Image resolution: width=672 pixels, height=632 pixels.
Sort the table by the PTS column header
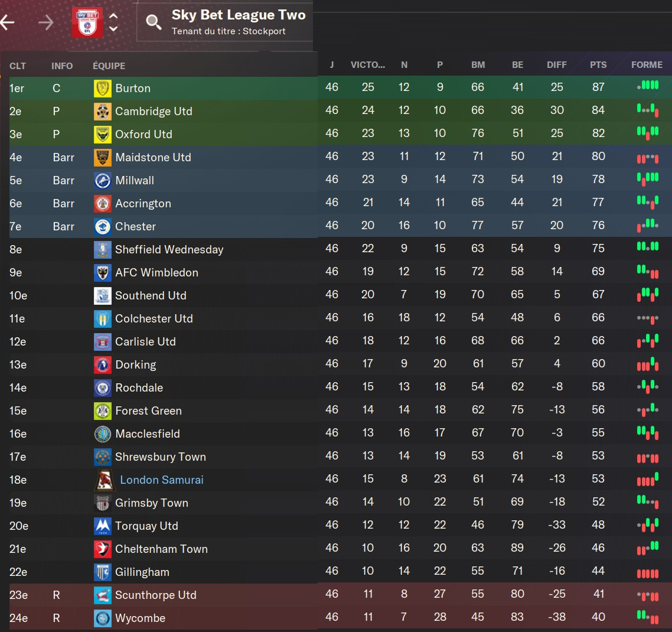598,65
